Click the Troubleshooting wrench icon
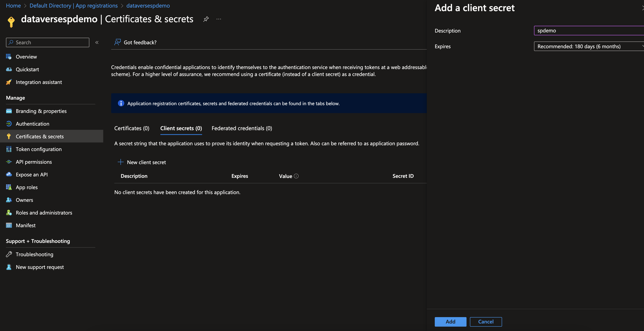 9,254
